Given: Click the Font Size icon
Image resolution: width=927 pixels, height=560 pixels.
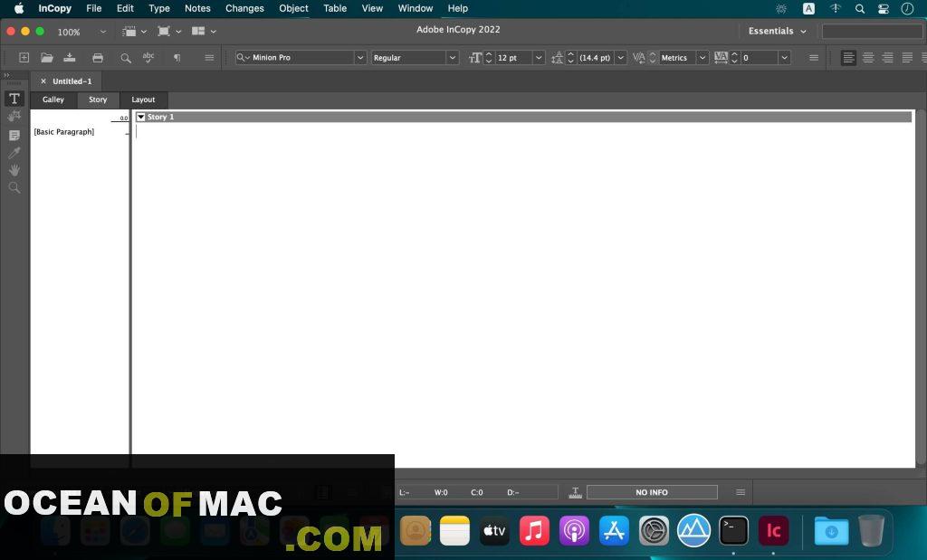Looking at the screenshot, I should pos(475,58).
